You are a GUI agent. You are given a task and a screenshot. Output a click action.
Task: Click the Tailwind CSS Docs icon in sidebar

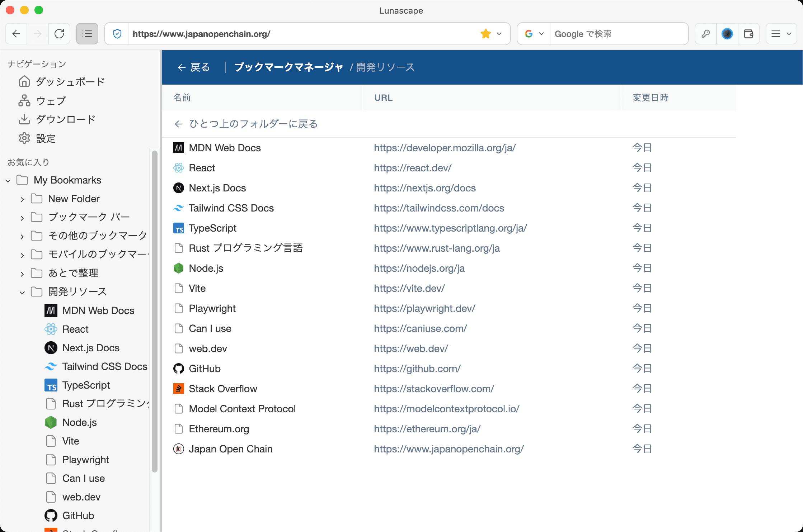pyautogui.click(x=51, y=366)
